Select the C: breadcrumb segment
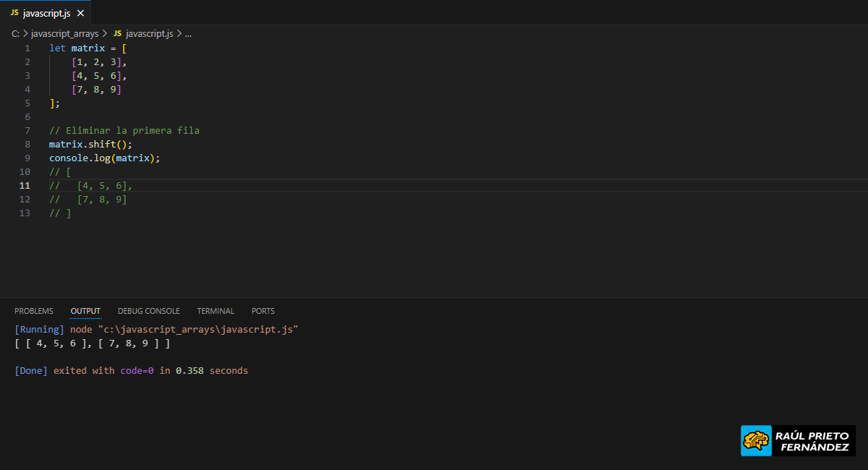Screen dimensions: 868x470 pyautogui.click(x=15, y=33)
